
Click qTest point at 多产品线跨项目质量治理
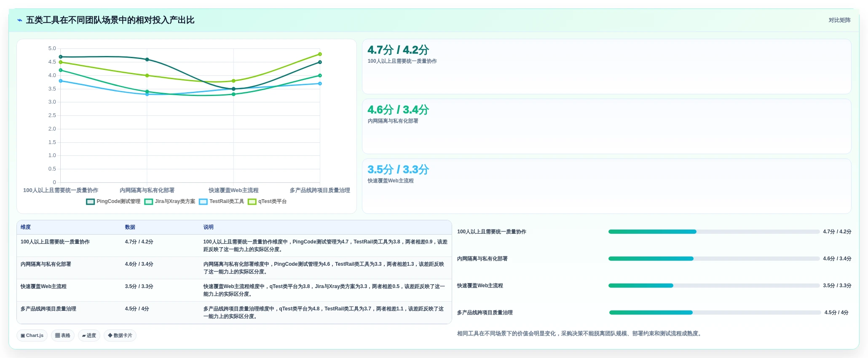pyautogui.click(x=320, y=54)
